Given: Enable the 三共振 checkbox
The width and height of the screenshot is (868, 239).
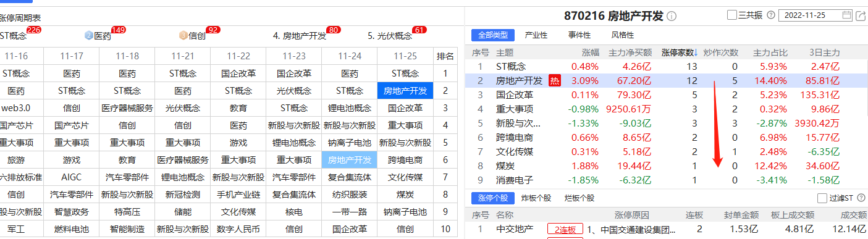Looking at the screenshot, I should click(732, 15).
